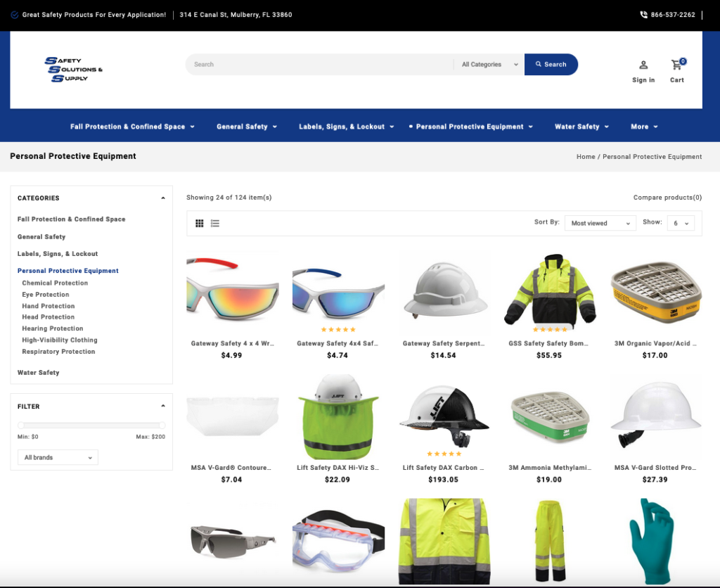Open the All brands dropdown

[58, 456]
